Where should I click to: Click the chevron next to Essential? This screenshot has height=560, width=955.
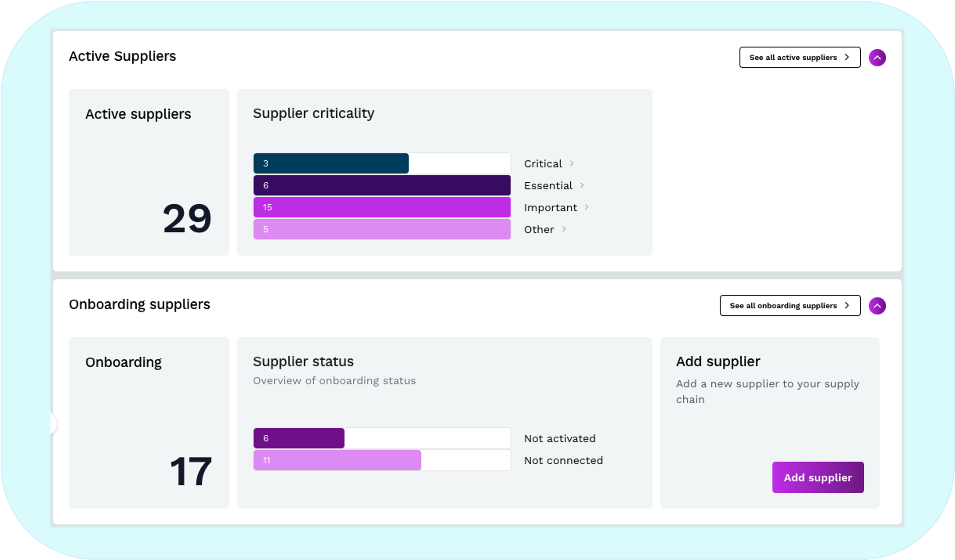tap(582, 185)
